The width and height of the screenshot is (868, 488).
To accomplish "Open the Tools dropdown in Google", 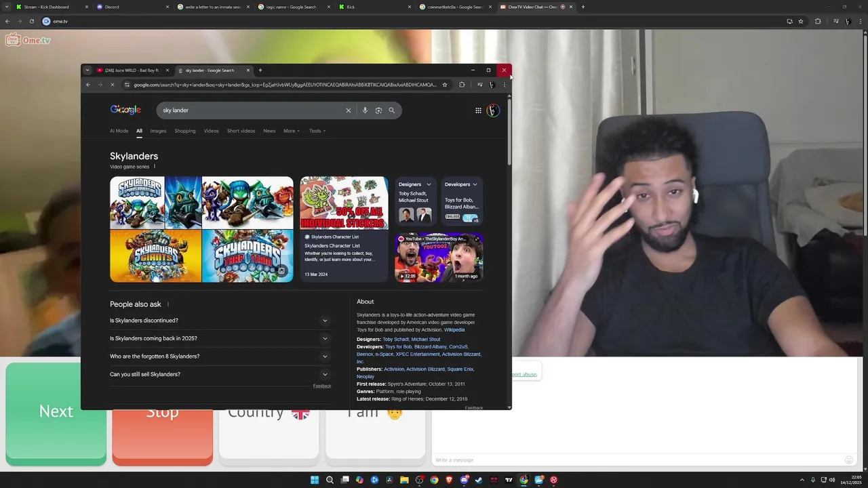I will click(317, 131).
